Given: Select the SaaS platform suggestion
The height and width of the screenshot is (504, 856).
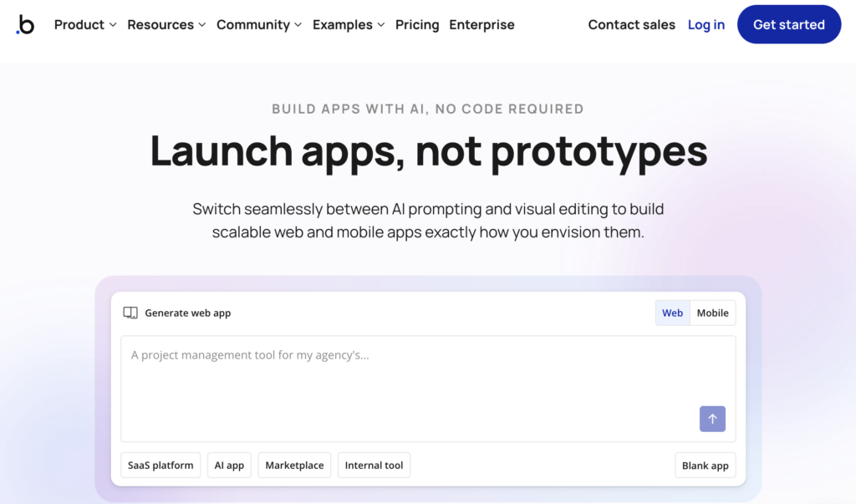Looking at the screenshot, I should coord(160,466).
